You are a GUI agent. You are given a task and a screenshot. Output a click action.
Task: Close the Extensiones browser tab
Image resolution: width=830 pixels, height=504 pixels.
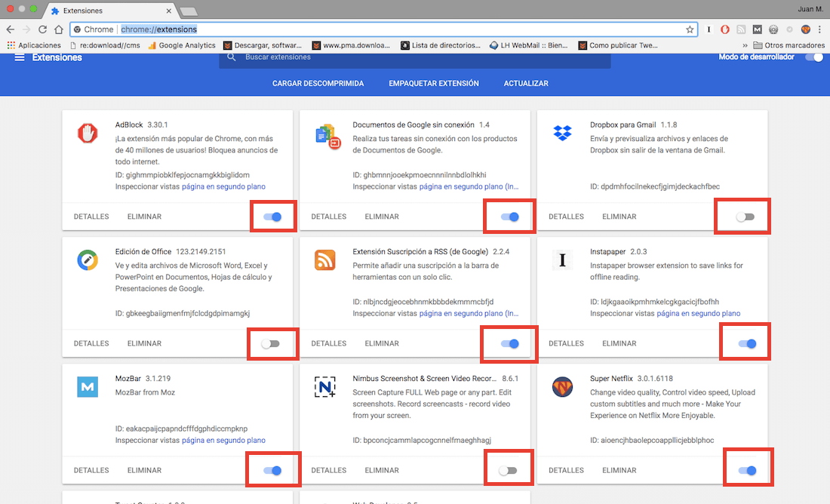click(169, 11)
